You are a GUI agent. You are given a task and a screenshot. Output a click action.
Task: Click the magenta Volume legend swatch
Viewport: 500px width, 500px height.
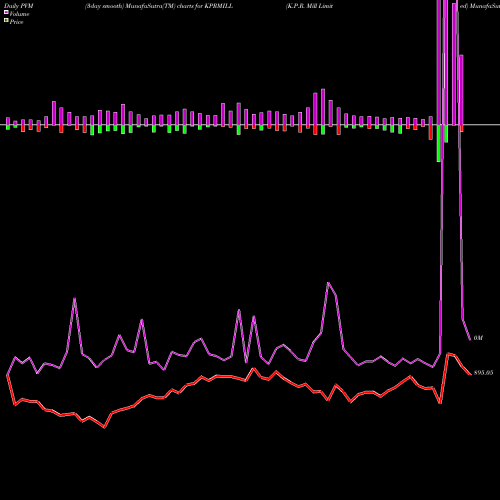pyautogui.click(x=6, y=12)
